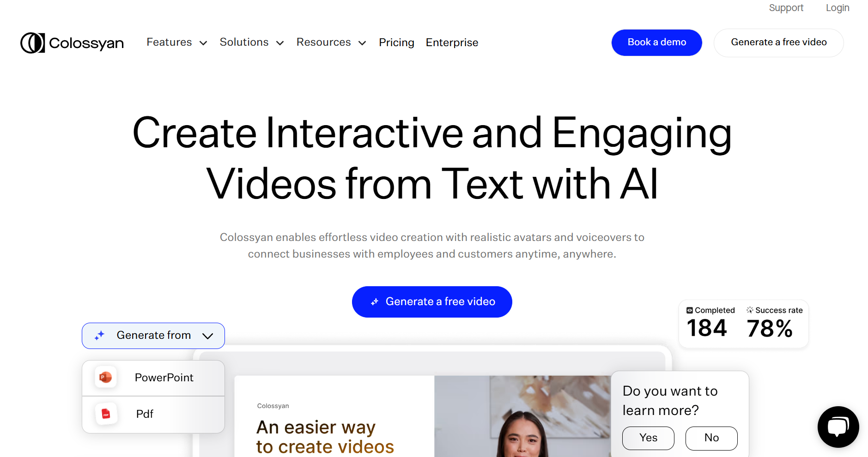The image size is (868, 457).
Task: Answer Yes to learn more prompt
Action: (648, 438)
